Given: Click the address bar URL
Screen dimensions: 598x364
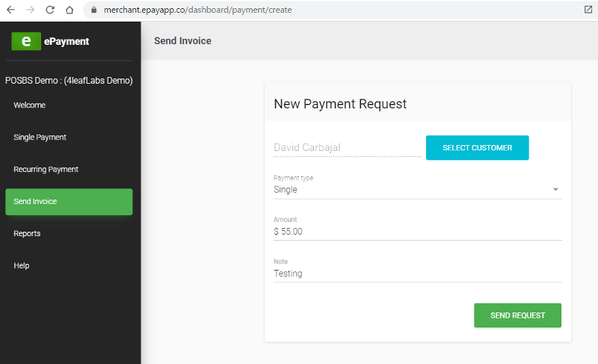Looking at the screenshot, I should tap(198, 10).
